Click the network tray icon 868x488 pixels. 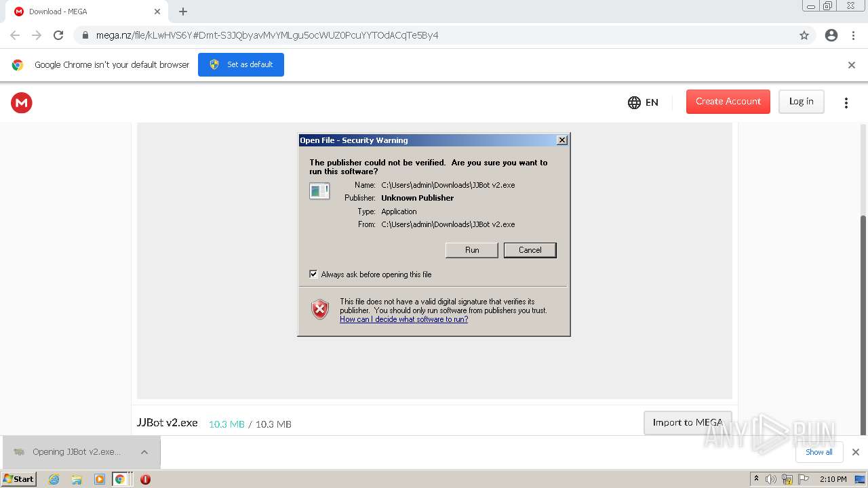pyautogui.click(x=787, y=479)
